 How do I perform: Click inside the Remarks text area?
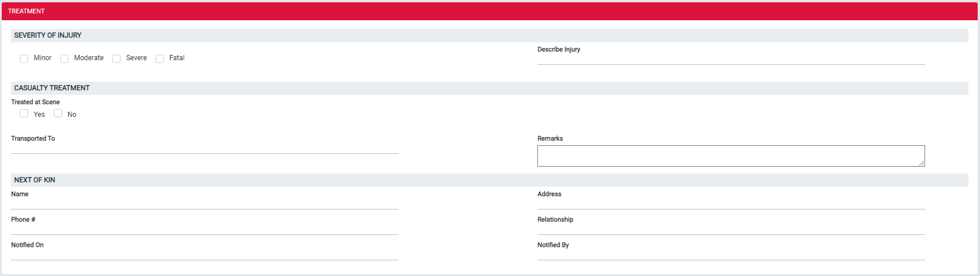pyautogui.click(x=731, y=156)
